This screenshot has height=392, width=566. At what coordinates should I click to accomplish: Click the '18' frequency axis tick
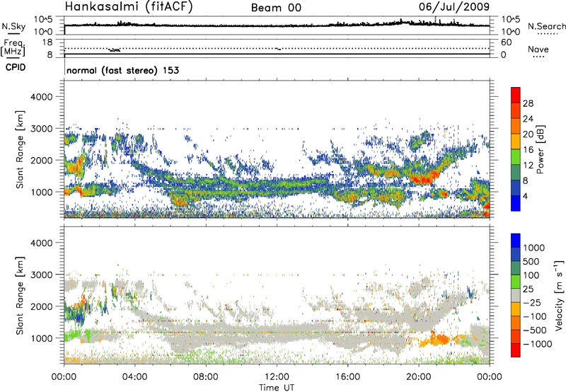pos(47,42)
